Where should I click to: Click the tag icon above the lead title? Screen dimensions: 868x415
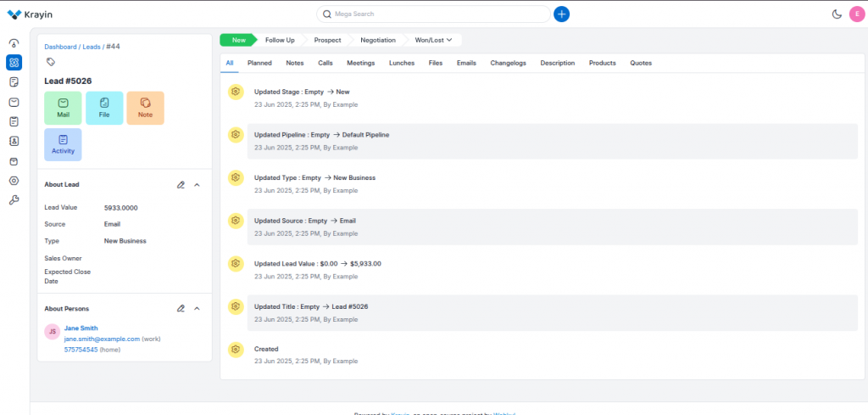(x=50, y=62)
